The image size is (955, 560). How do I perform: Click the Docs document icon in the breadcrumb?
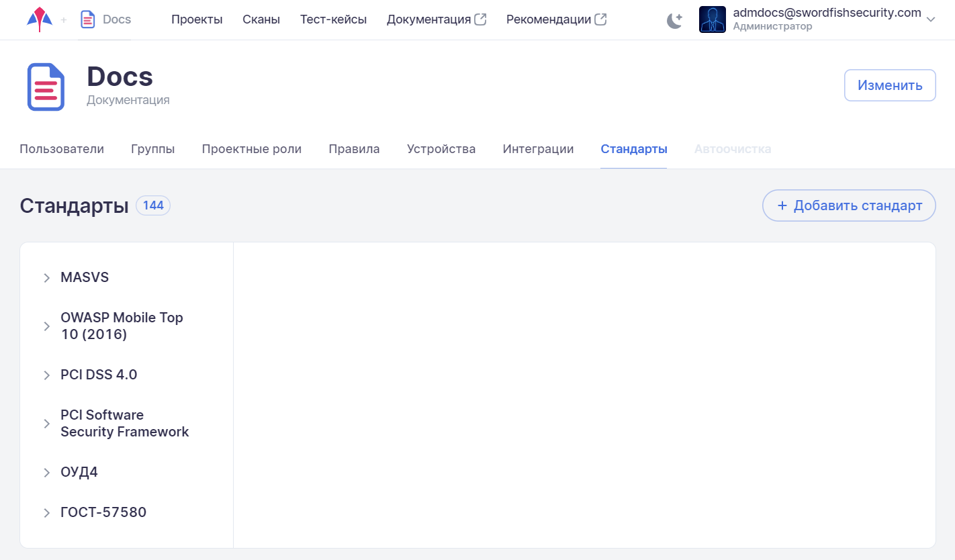click(87, 19)
